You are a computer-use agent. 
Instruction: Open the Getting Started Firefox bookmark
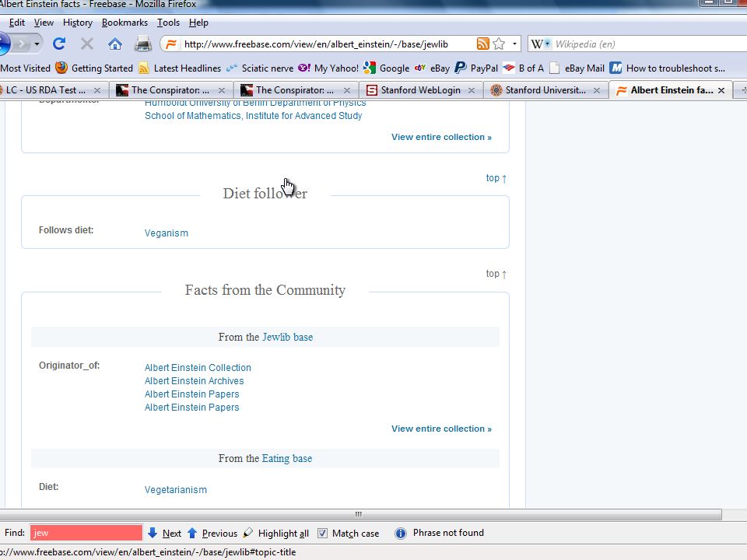click(94, 68)
